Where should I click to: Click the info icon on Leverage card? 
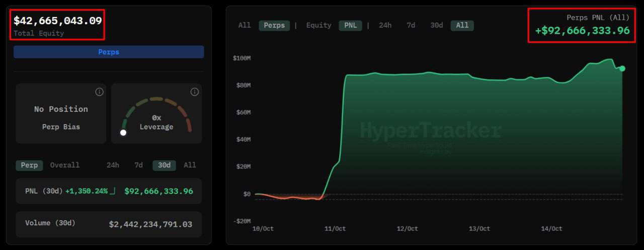tap(195, 92)
